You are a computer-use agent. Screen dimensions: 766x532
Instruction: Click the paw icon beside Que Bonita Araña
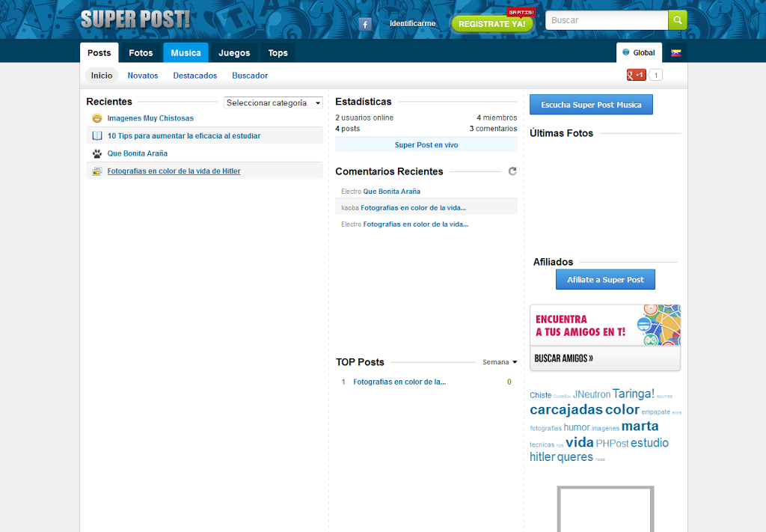[97, 153]
